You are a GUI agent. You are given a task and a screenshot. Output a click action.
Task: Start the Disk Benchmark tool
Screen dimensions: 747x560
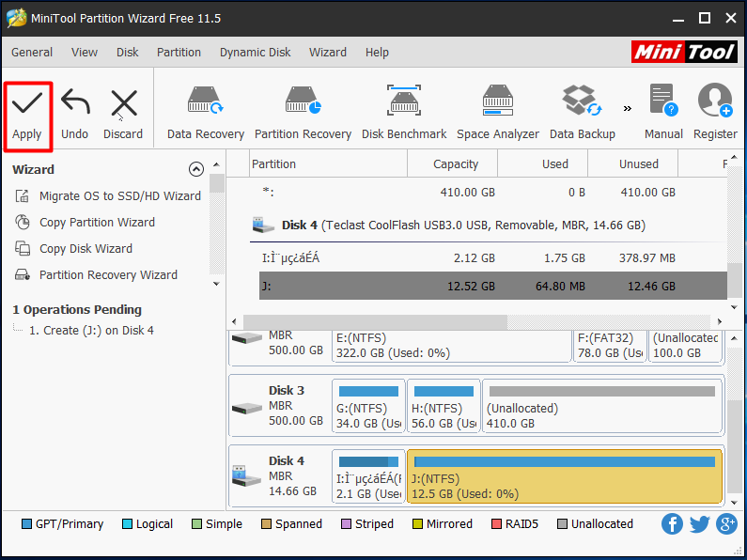404,113
